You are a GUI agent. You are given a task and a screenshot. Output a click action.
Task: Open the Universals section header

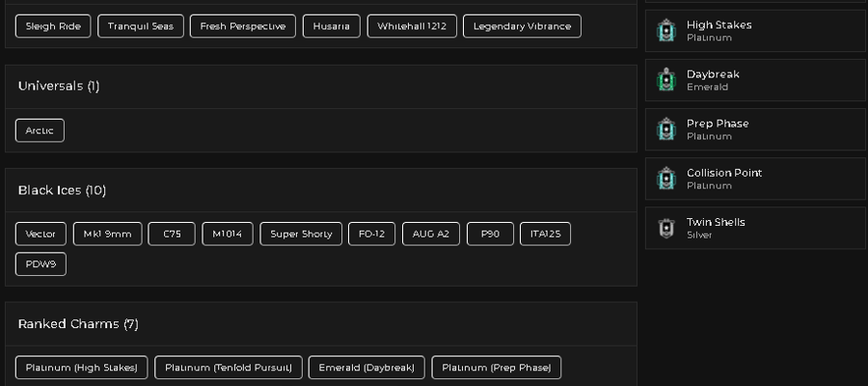tap(321, 86)
